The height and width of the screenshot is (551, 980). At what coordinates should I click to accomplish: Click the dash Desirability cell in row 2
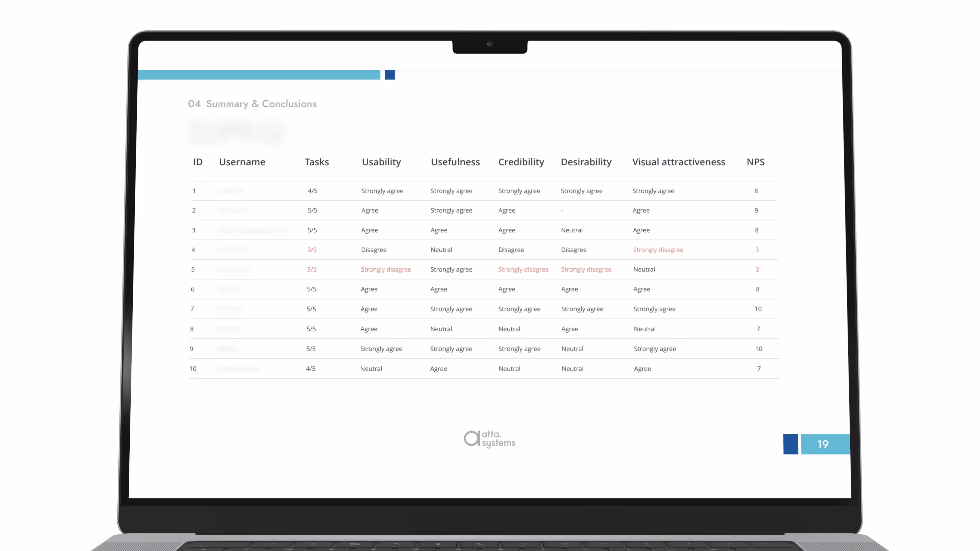[562, 211]
